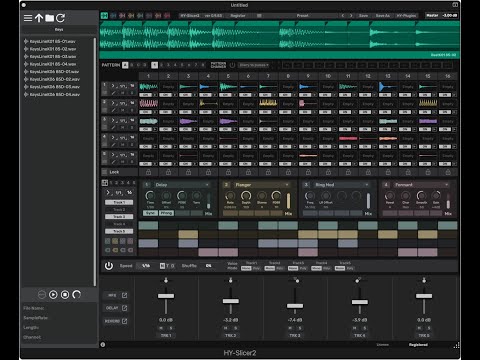Open the Shuffle percentage field

(208, 266)
